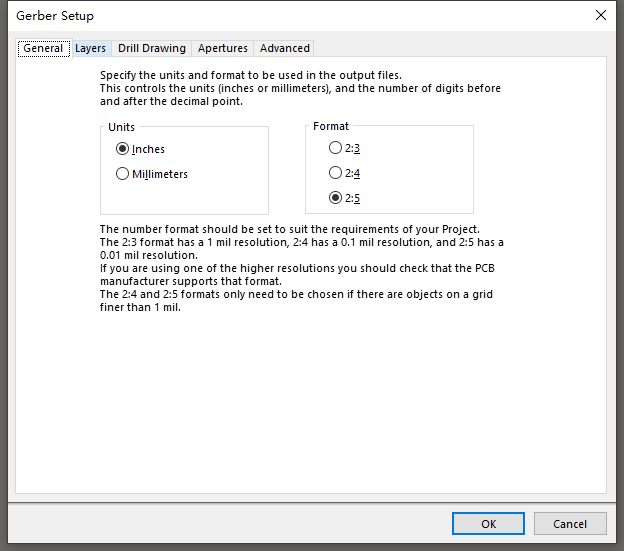Select Inches as the unit
Image resolution: width=624 pixels, height=551 pixels.
140,149
